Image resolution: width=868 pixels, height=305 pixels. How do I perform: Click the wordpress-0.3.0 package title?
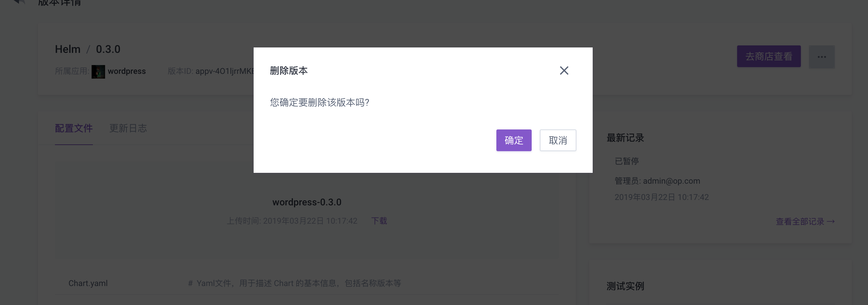point(307,202)
